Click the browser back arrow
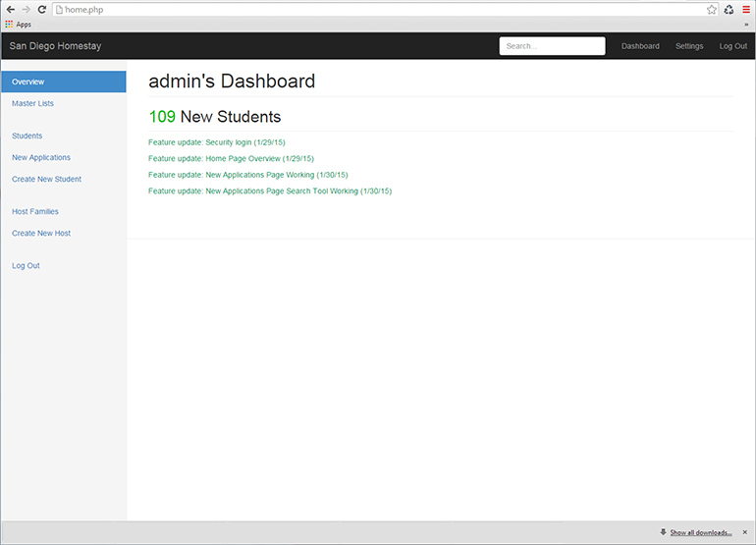This screenshot has height=545, width=756. [x=10, y=9]
